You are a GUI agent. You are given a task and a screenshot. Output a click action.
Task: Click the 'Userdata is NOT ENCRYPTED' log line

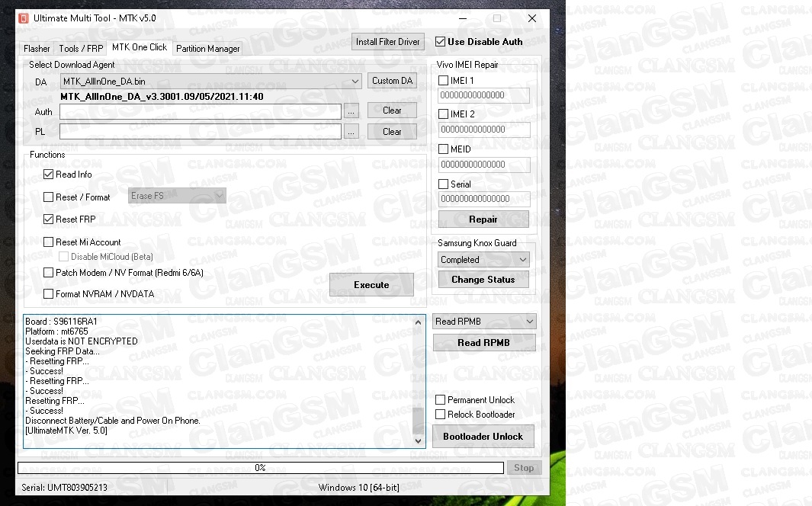click(82, 341)
